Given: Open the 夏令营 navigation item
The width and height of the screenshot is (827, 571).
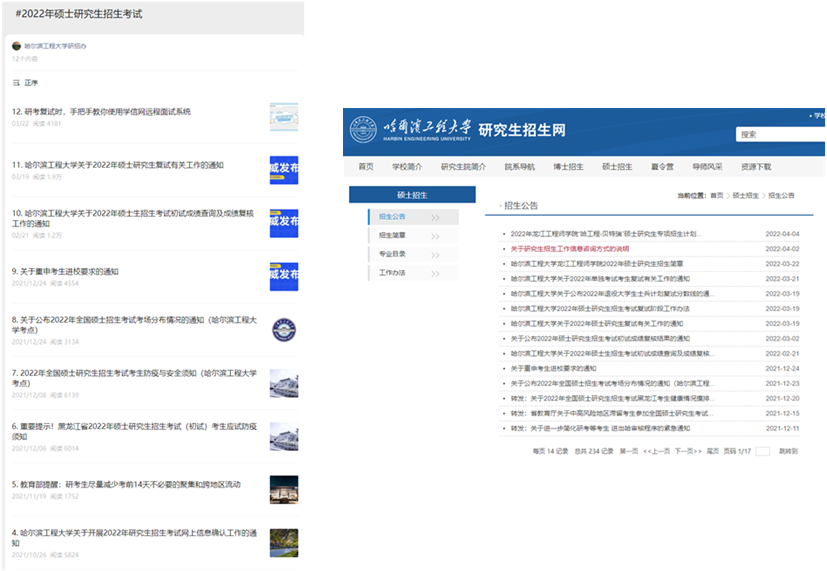Looking at the screenshot, I should point(662,167).
